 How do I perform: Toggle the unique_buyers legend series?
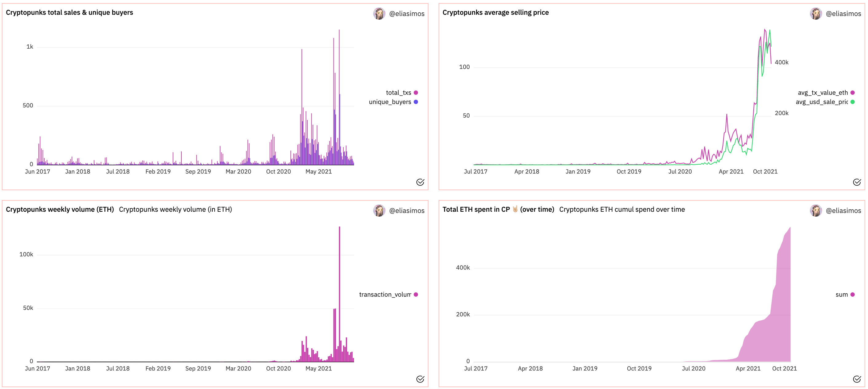click(390, 102)
